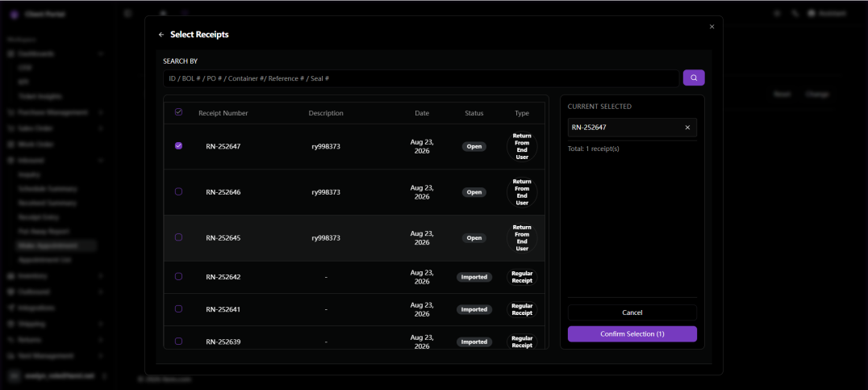Click the RN-252647 chip under Current Selected
The image size is (868, 390).
tap(632, 128)
